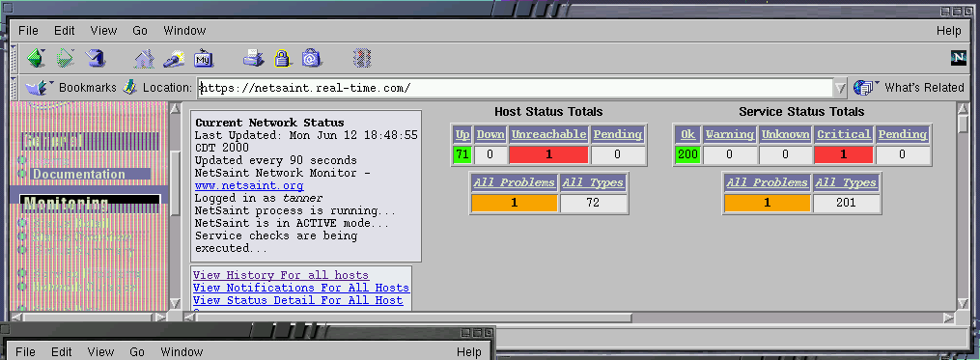Open Security info via the padlock icon
The width and height of the screenshot is (980, 360).
click(283, 58)
